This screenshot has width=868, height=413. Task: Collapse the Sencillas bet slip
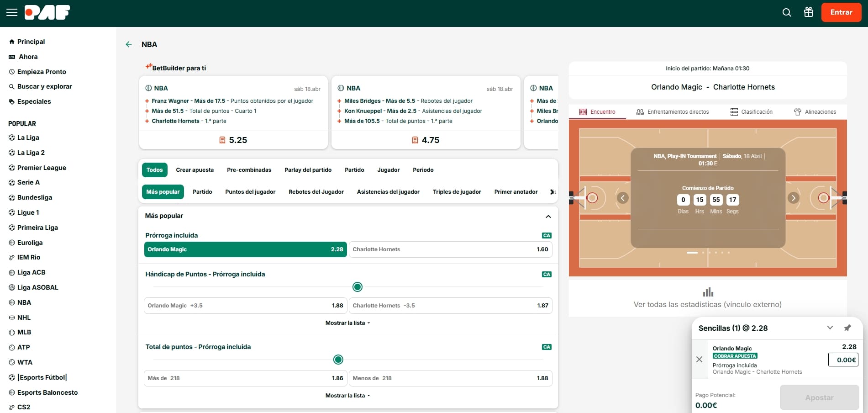coord(830,328)
